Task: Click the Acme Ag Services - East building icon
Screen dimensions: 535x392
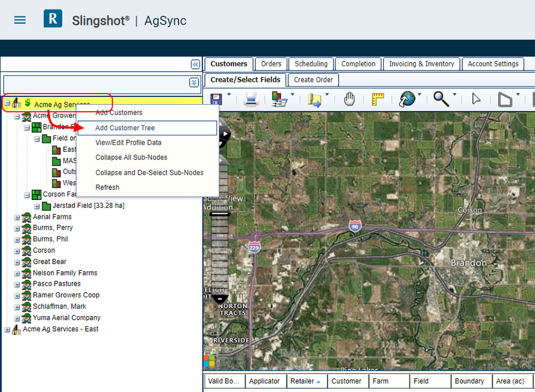Action: coord(17,329)
